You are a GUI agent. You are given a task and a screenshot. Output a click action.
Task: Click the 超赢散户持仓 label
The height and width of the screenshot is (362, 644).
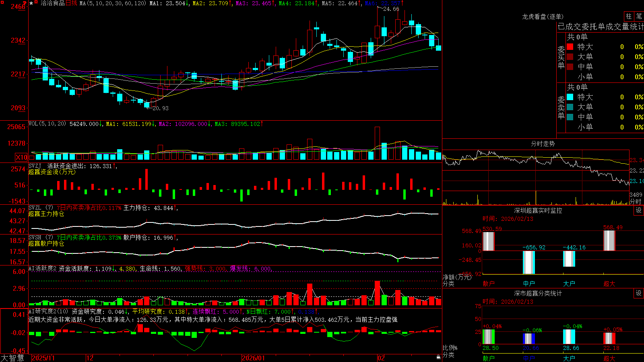pos(46,244)
